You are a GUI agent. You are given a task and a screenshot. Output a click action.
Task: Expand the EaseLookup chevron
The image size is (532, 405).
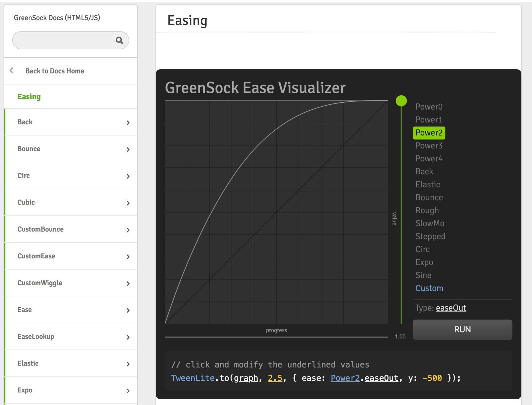(x=128, y=337)
